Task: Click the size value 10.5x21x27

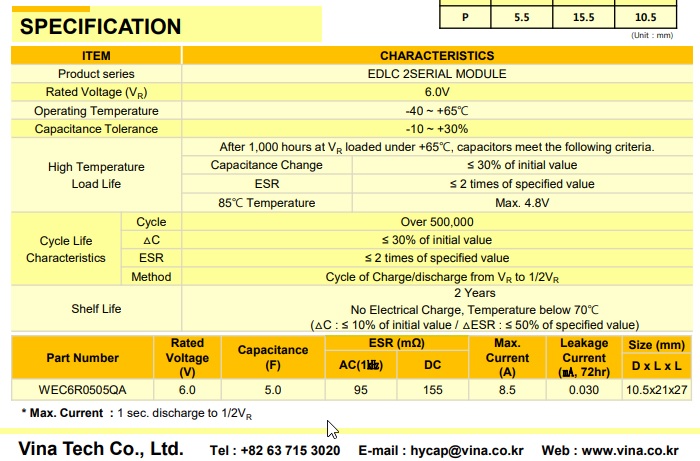Action: tap(656, 390)
